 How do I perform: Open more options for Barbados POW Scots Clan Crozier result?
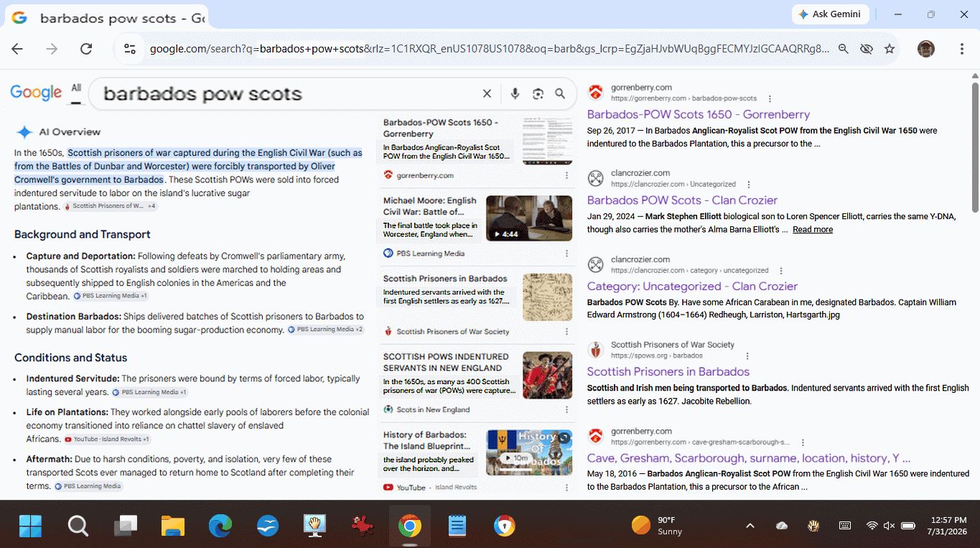(749, 184)
